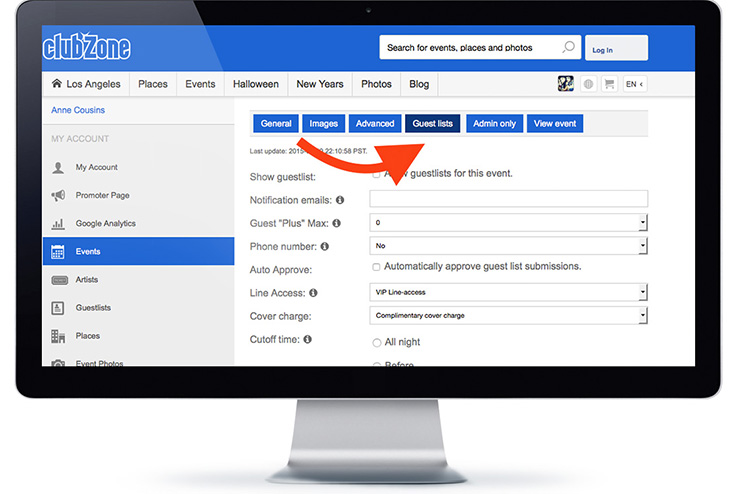Viewport: 738px width, 494px height.
Task: Open the Photos navigation item
Action: click(x=377, y=84)
